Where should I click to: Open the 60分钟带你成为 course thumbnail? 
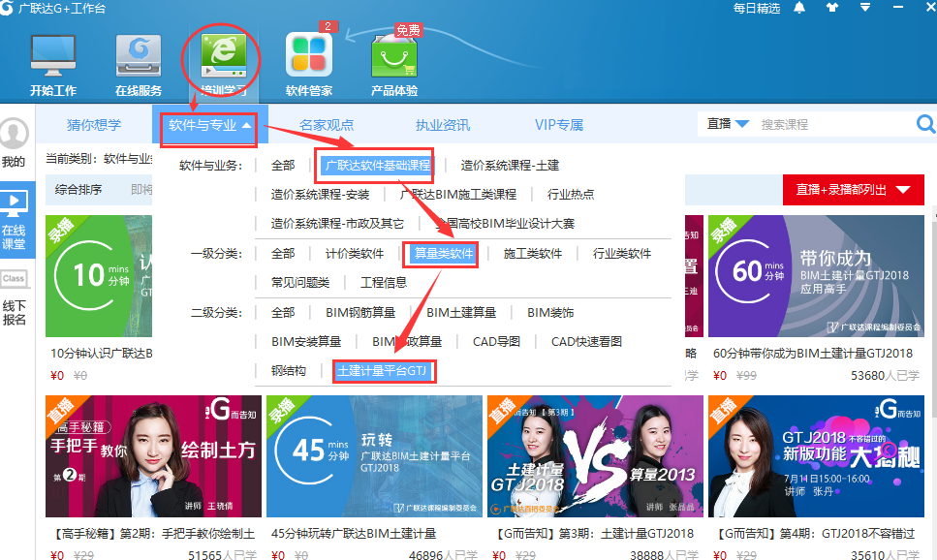816,276
